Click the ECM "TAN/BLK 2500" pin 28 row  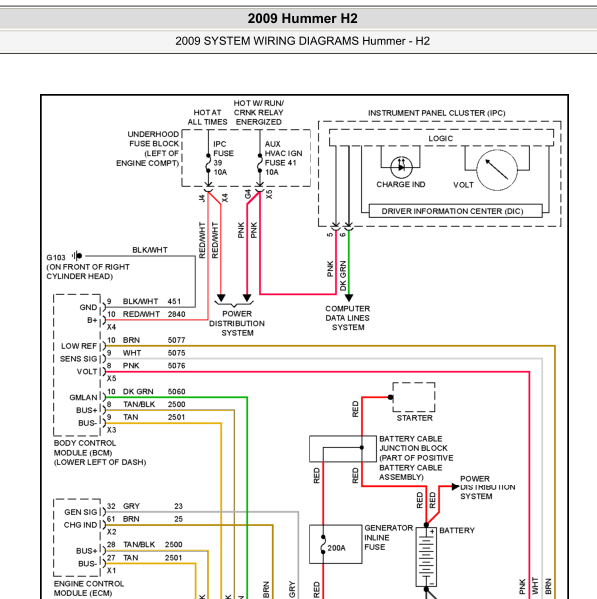pos(145,544)
